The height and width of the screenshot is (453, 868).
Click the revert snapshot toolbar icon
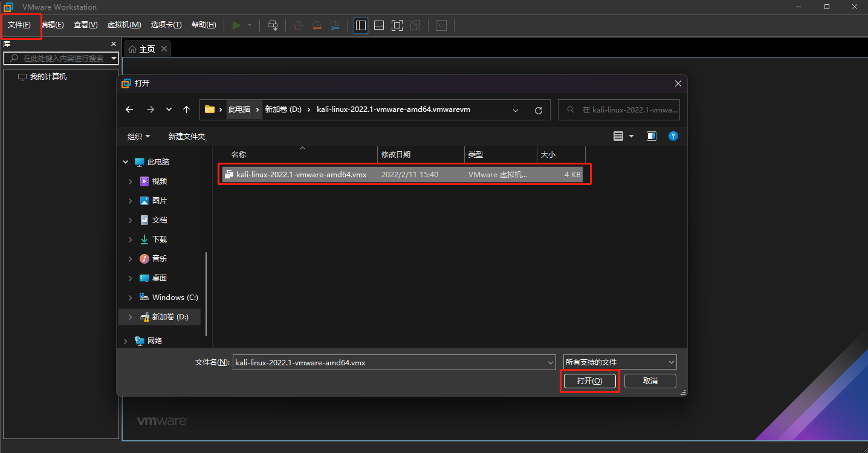tap(317, 25)
